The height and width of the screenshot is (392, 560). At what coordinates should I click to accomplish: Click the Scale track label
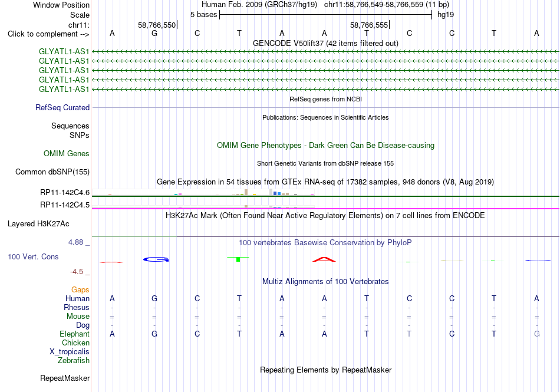tap(80, 15)
